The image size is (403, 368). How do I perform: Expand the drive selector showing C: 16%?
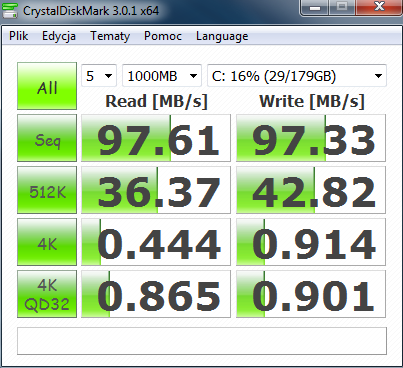coord(297,76)
